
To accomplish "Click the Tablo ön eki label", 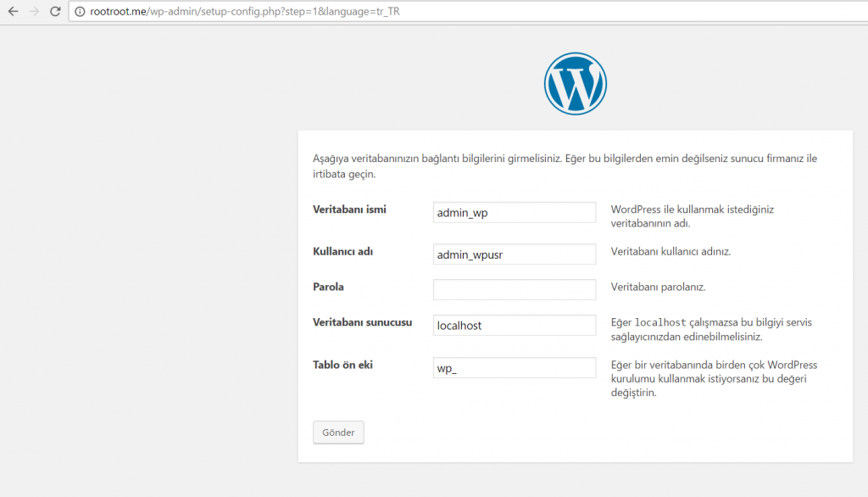I will point(342,366).
